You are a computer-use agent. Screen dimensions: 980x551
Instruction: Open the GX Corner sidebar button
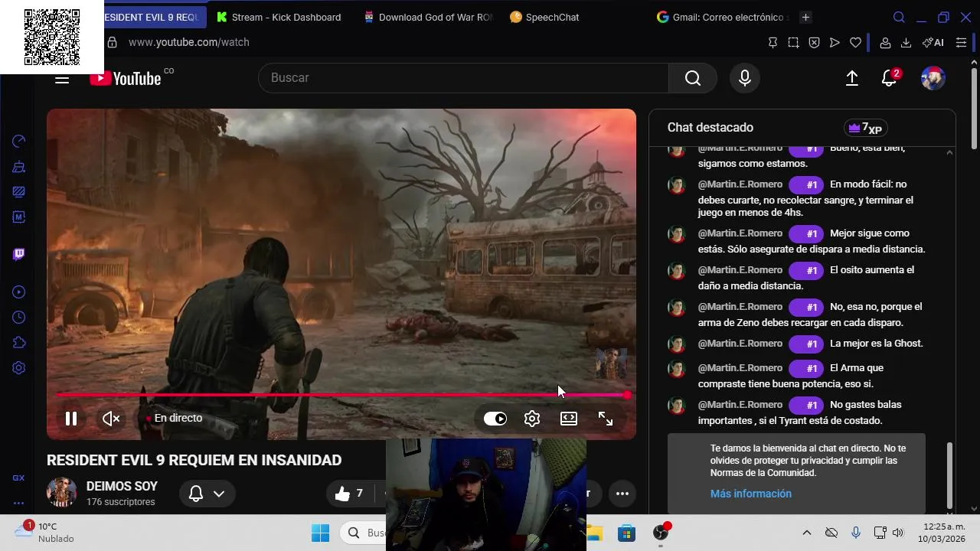tap(18, 478)
